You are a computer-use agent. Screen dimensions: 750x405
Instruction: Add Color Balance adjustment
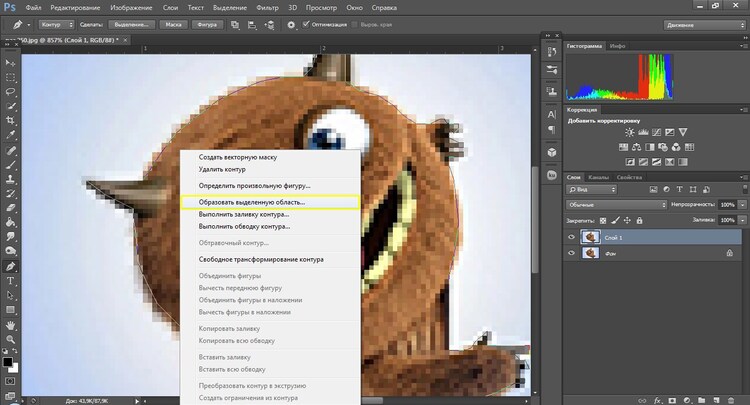click(636, 147)
